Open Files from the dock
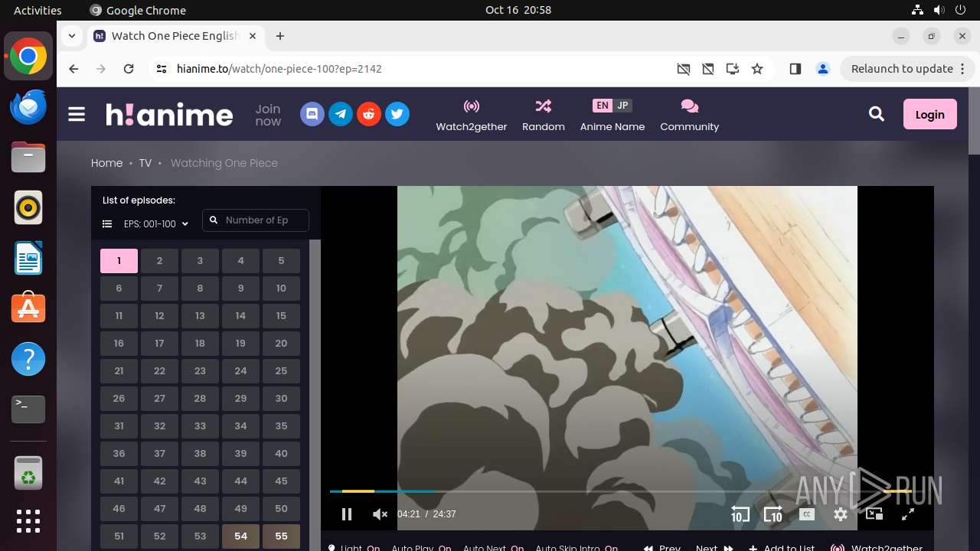980x551 pixels. coord(28,157)
